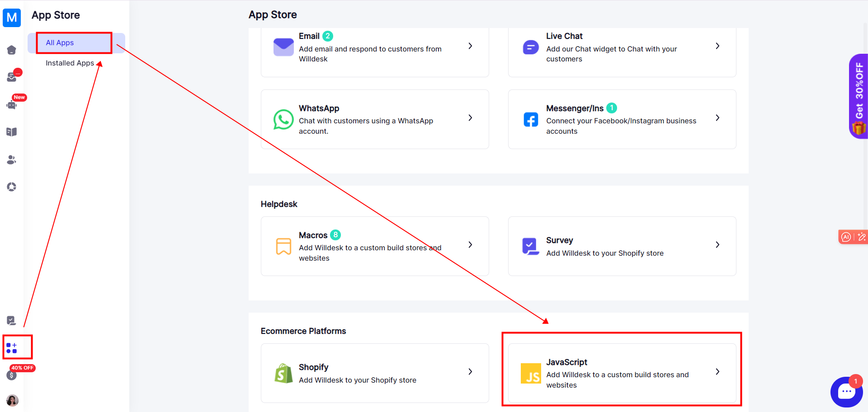Click the Get 30% OFF promo tab

coord(859,96)
